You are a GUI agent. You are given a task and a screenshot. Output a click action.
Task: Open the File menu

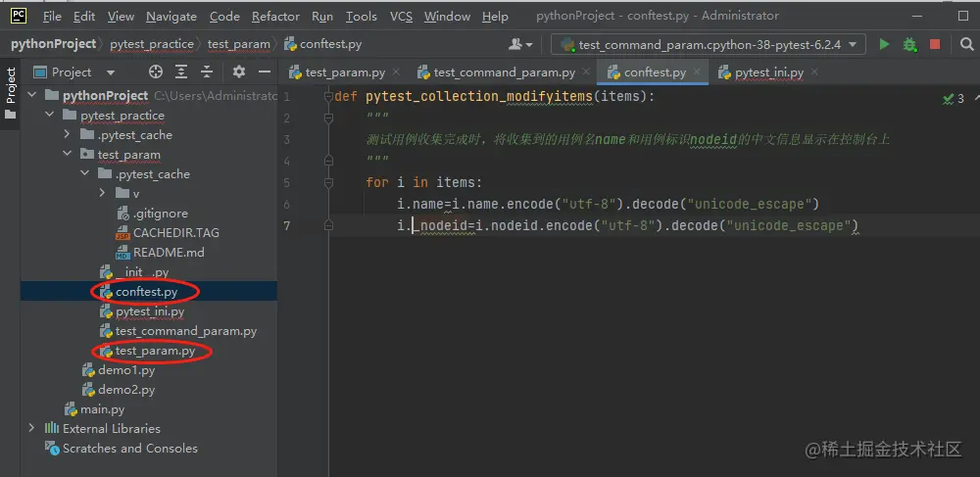pyautogui.click(x=52, y=17)
